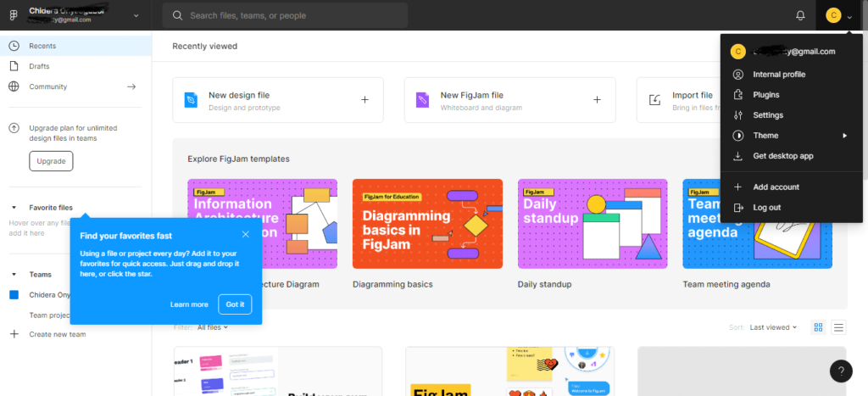Click the Recents clock icon
Image resolution: width=868 pixels, height=396 pixels.
pos(14,46)
